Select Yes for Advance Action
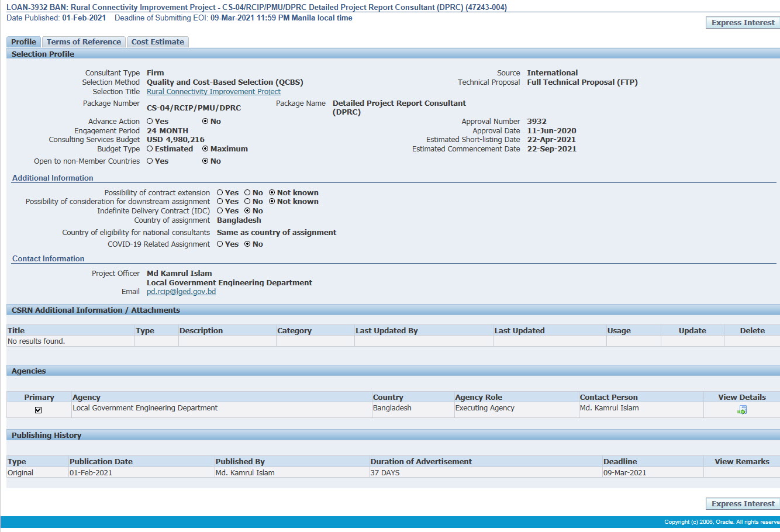Viewport: 780px width, 532px height. tap(150, 122)
